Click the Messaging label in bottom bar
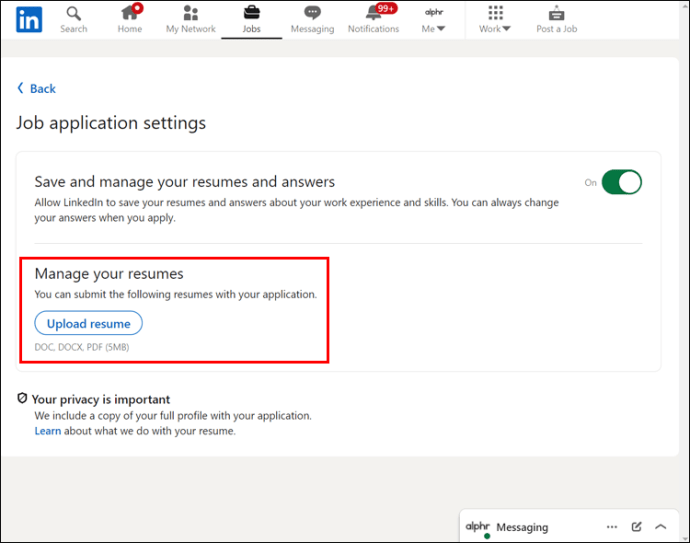This screenshot has height=543, width=690. coord(522,527)
